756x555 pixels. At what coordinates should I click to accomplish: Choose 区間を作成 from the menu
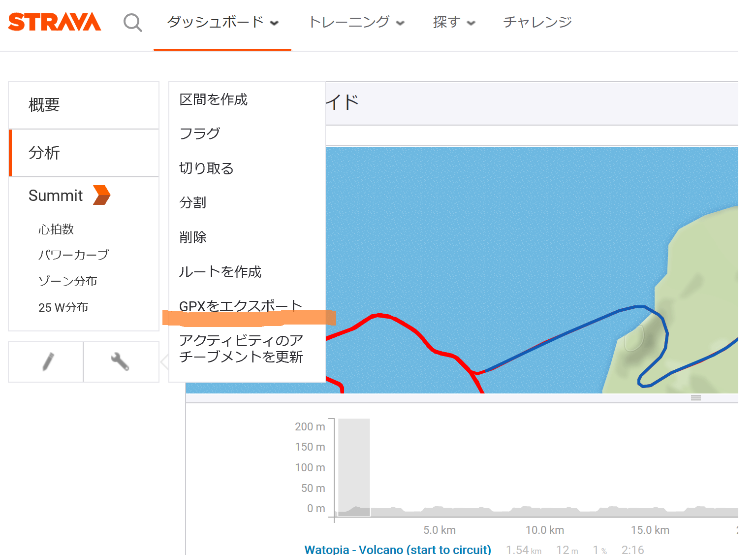[x=214, y=99]
